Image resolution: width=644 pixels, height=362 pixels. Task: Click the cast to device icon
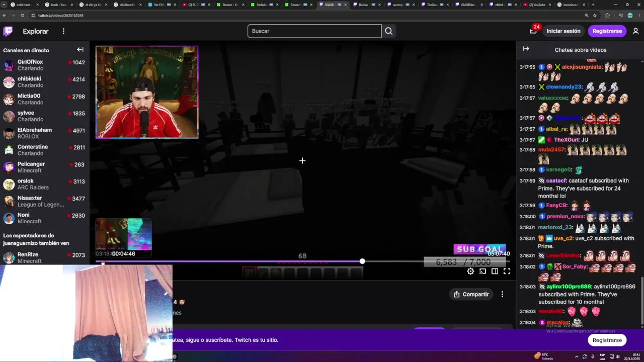pyautogui.click(x=482, y=271)
